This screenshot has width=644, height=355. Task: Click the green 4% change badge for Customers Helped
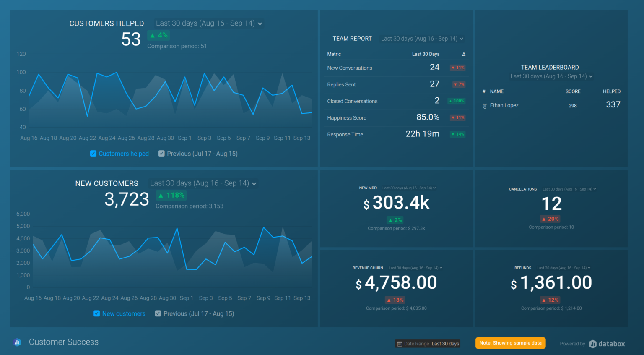(x=158, y=35)
